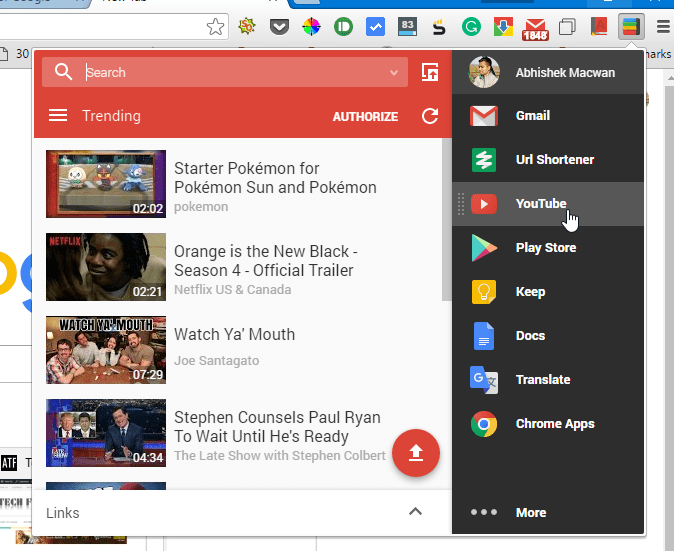Image resolution: width=674 pixels, height=551 pixels.
Task: Open Stephen Counsels Paul Ryan video title
Action: click(277, 427)
